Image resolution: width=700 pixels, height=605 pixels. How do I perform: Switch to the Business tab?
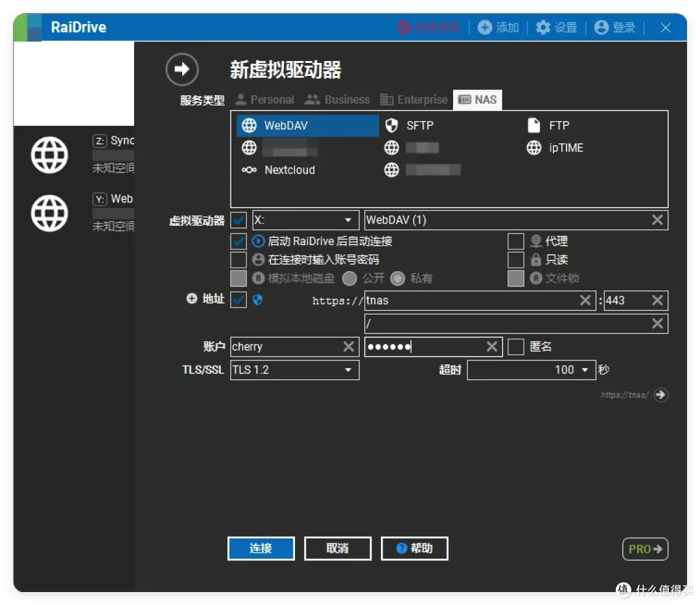(338, 100)
